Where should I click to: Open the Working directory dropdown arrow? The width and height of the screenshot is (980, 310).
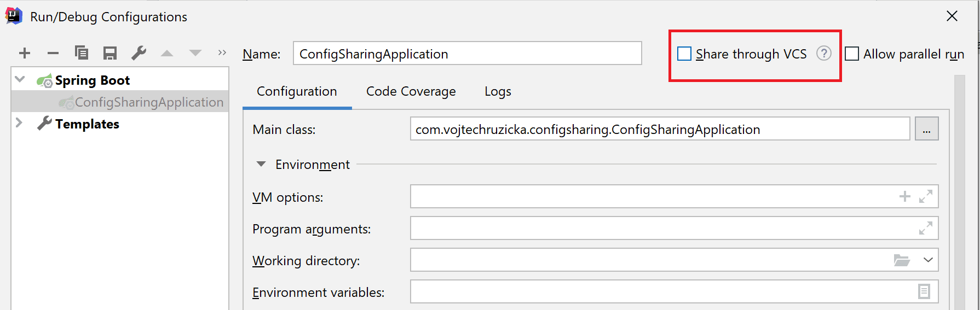coord(927,260)
